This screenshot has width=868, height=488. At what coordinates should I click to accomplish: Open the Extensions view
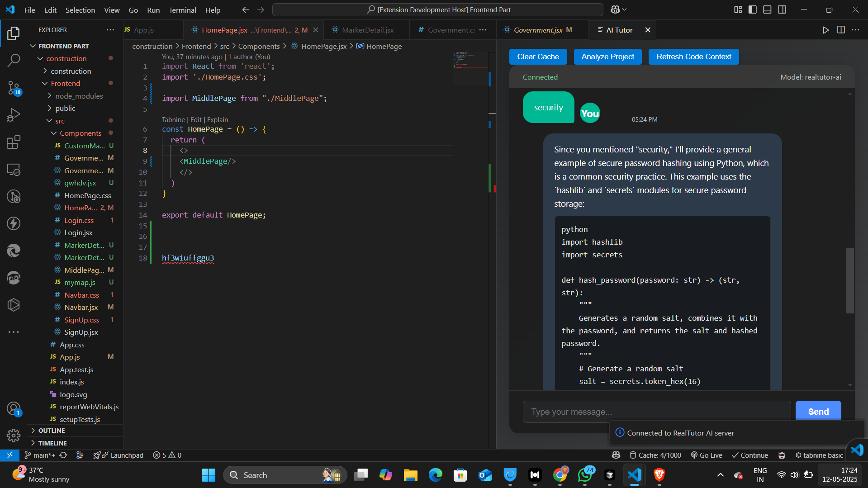(x=14, y=142)
